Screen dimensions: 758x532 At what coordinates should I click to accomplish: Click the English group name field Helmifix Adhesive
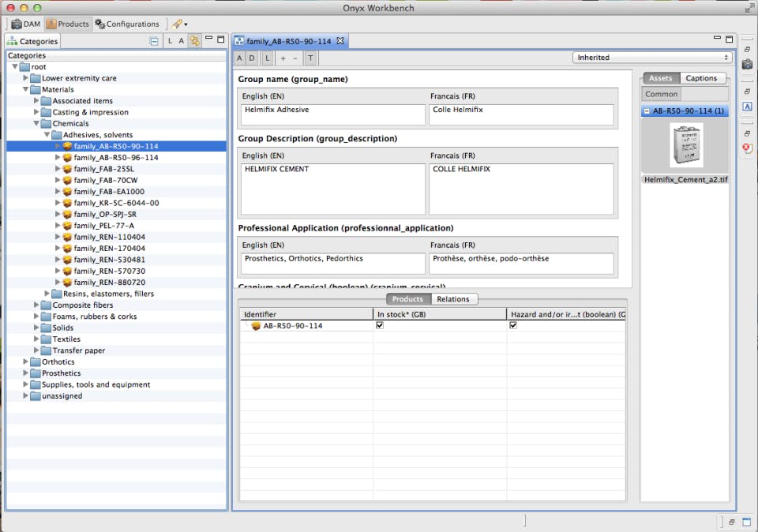click(x=332, y=115)
